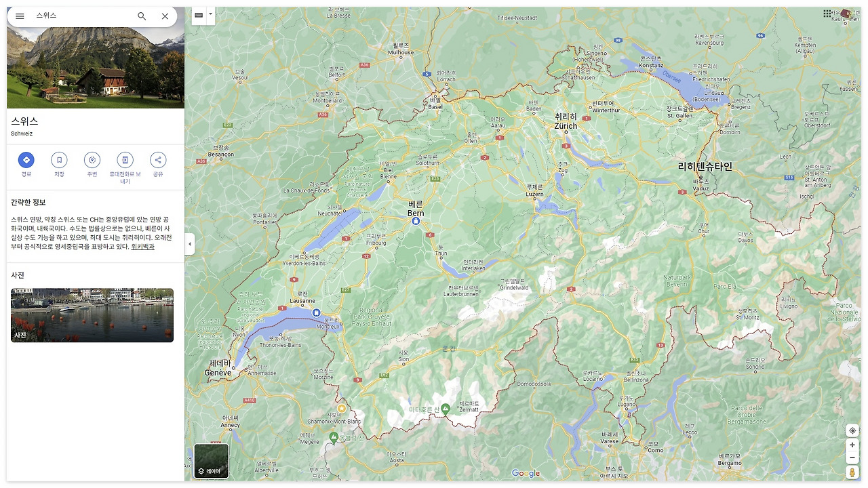Open the keyboard language dropdown arrow

click(x=210, y=13)
